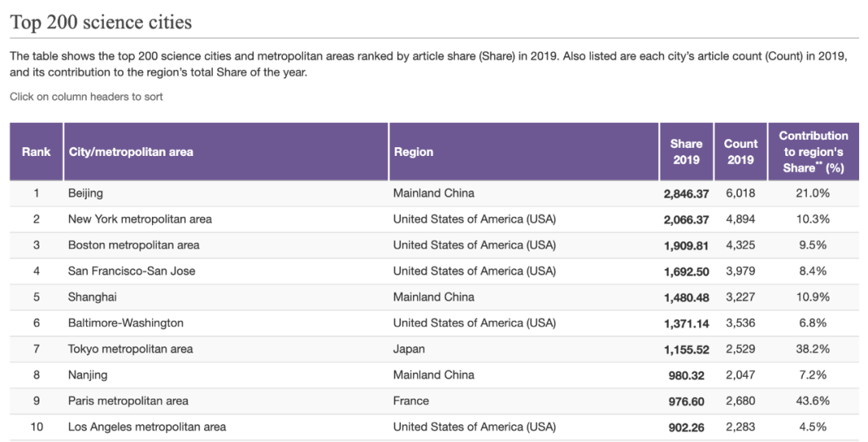Sort by Share 2019 column header
868x442 pixels.
point(686,152)
